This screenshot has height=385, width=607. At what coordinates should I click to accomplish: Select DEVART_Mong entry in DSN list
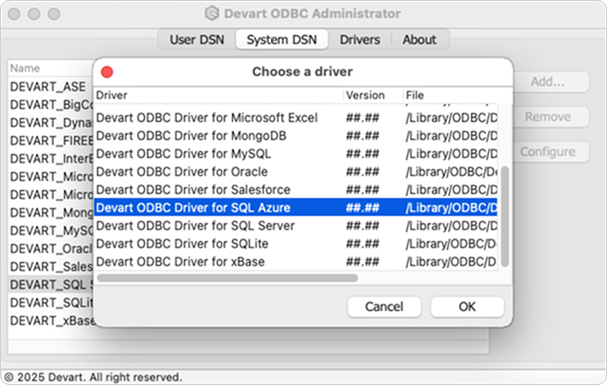[51, 213]
